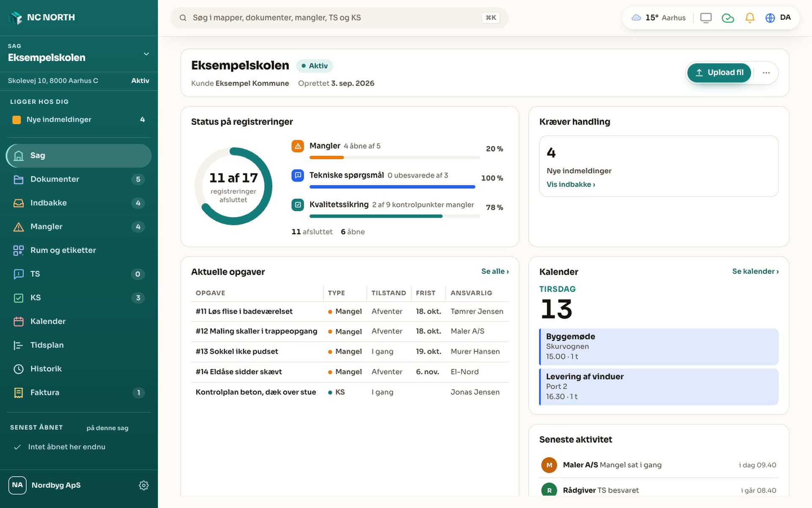Open the settings gear next to Nordbyg ApS
Viewport: 812px width, 508px height.
pos(144,485)
